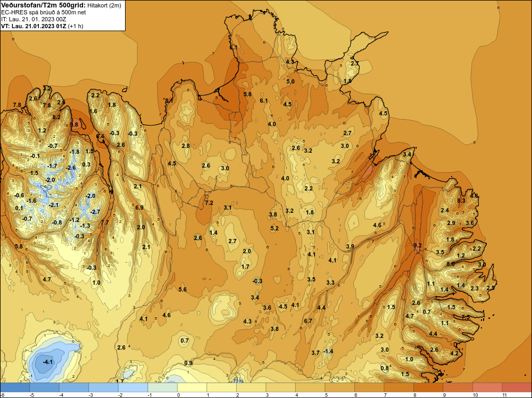532x398 pixels.
Task: Click the 7.5 temperature value
Action: point(465,317)
